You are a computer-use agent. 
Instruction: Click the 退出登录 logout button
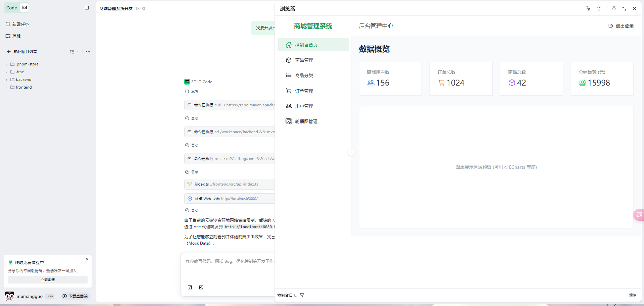coord(621,26)
